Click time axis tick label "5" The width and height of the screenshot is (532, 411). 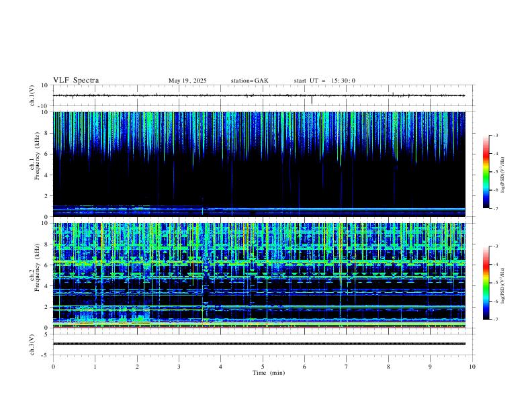pos(263,367)
